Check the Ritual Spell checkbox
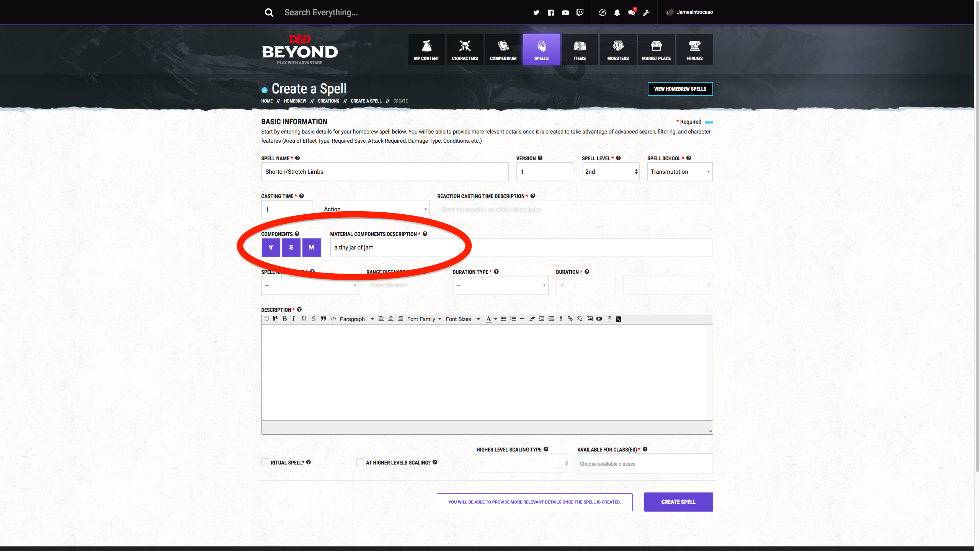Image resolution: width=980 pixels, height=551 pixels. [x=265, y=462]
